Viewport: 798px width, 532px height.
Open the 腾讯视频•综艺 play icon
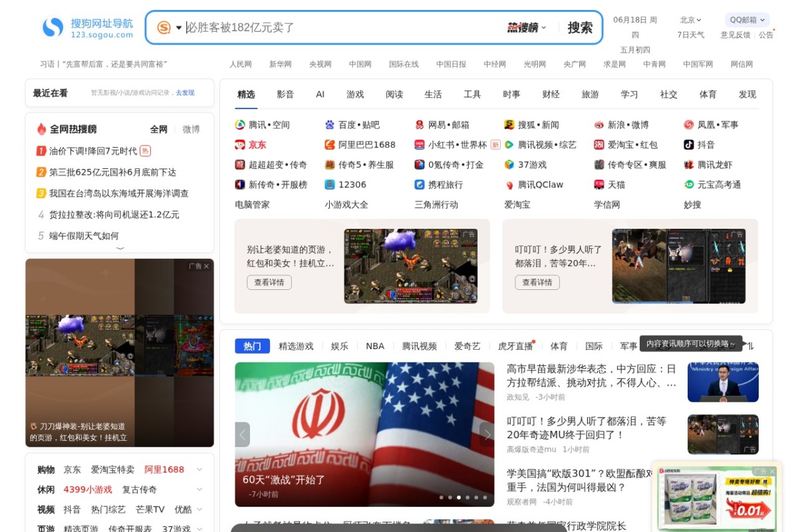(x=509, y=144)
